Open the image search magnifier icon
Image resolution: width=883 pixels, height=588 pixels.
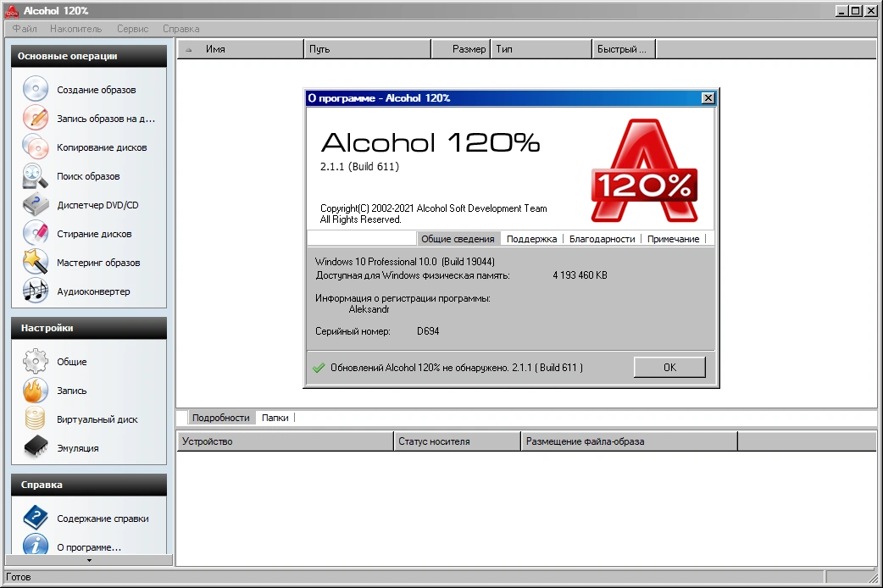[x=36, y=175]
